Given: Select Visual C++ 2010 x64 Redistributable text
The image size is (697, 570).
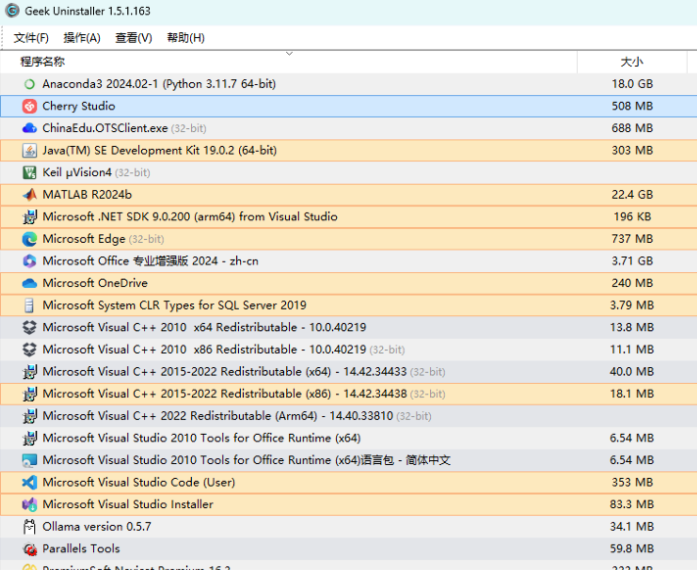Looking at the screenshot, I should pyautogui.click(x=204, y=328).
